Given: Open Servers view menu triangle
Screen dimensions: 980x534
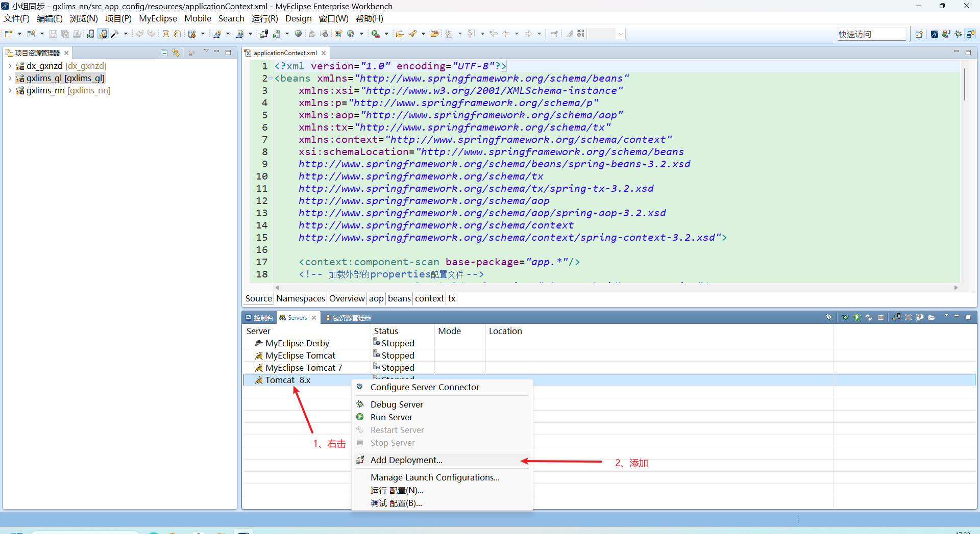Looking at the screenshot, I should (x=946, y=316).
